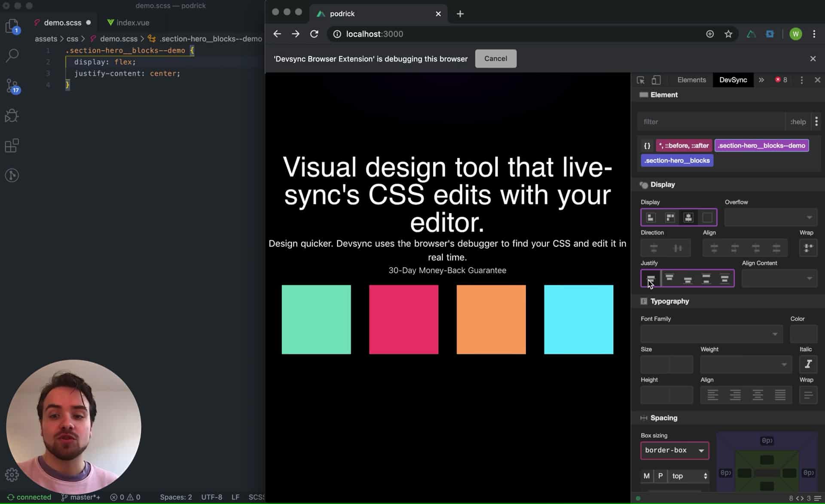This screenshot has height=504, width=825.
Task: Open the Overflow dropdown
Action: 770,217
